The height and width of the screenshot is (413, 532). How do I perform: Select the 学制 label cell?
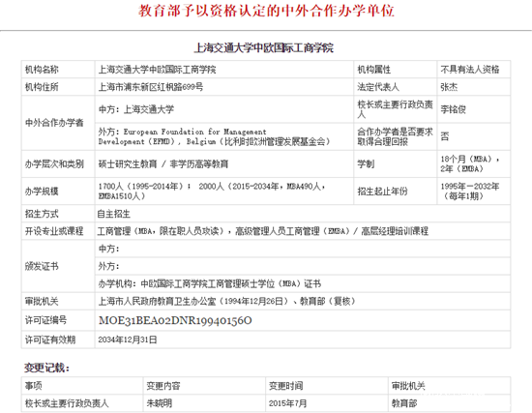click(396, 163)
